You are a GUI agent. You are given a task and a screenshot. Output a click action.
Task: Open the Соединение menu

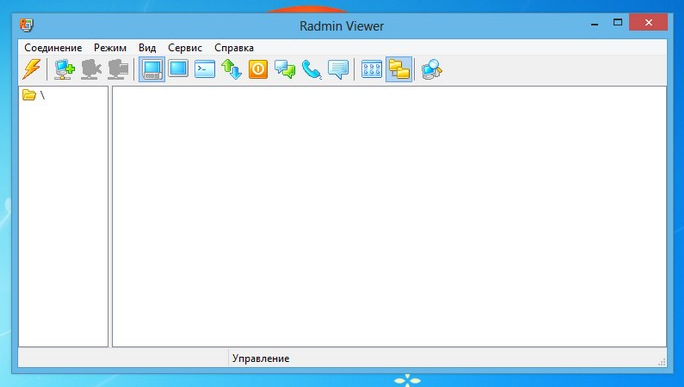[x=53, y=48]
